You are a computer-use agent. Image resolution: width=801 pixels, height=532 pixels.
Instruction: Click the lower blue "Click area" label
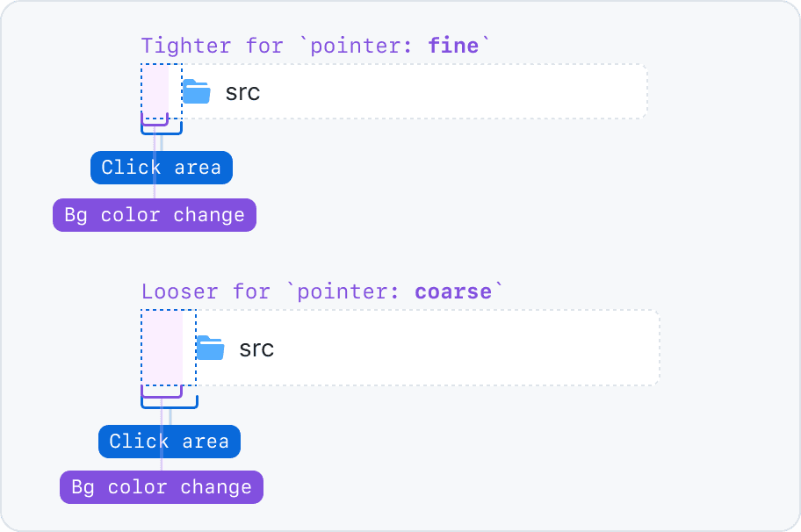click(x=169, y=441)
